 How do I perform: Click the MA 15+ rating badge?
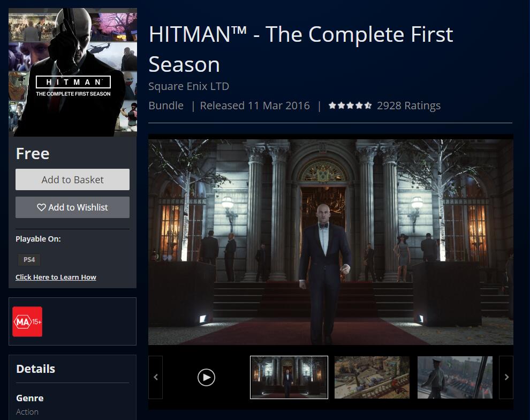[27, 321]
